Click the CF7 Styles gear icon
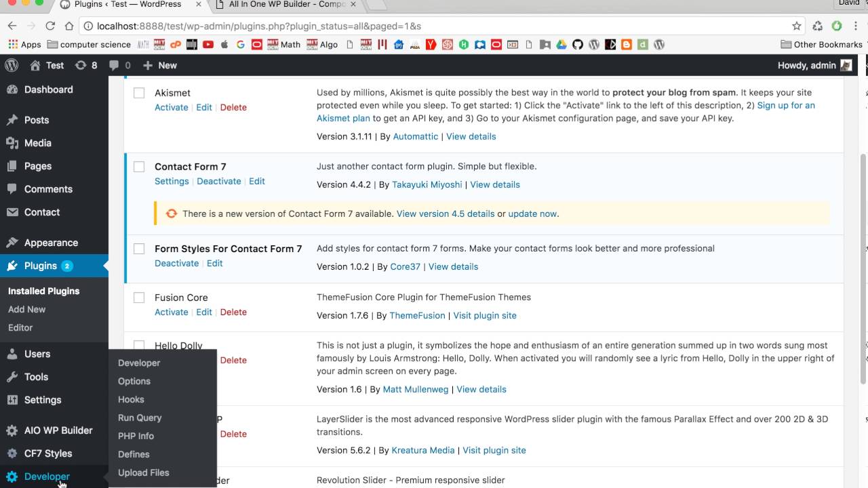The width and height of the screenshot is (868, 488). 12,453
